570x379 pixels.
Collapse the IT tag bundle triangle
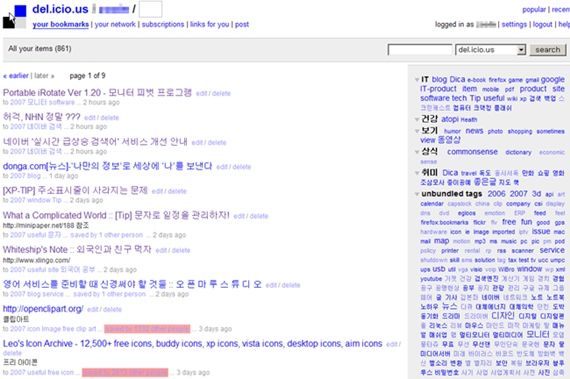coord(417,80)
